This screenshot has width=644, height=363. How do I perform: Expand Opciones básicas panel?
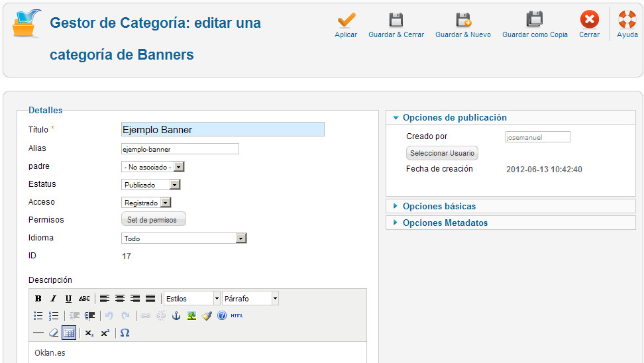[511, 206]
